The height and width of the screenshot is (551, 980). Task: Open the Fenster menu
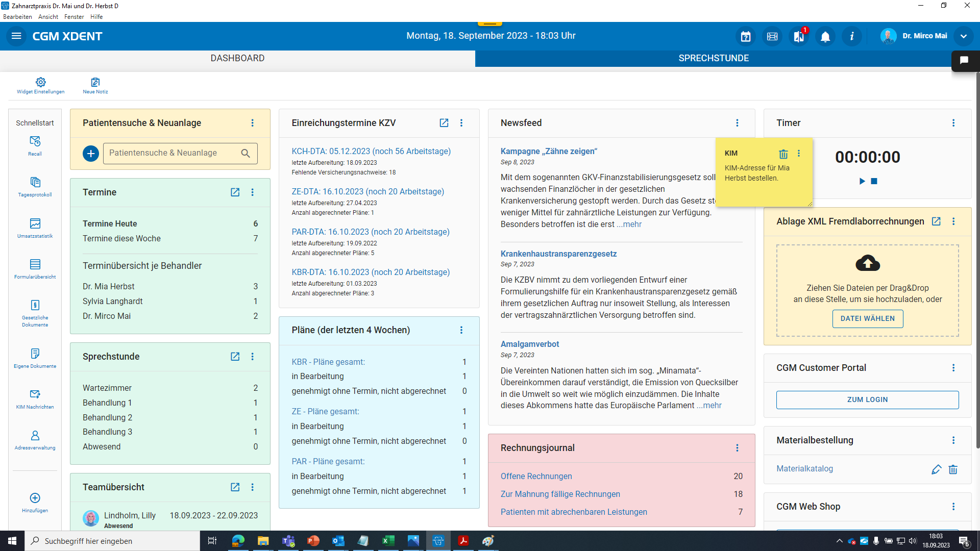pyautogui.click(x=74, y=17)
